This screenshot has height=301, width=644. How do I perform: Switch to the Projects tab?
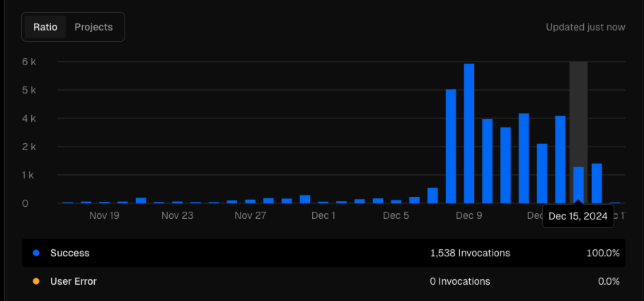(93, 27)
